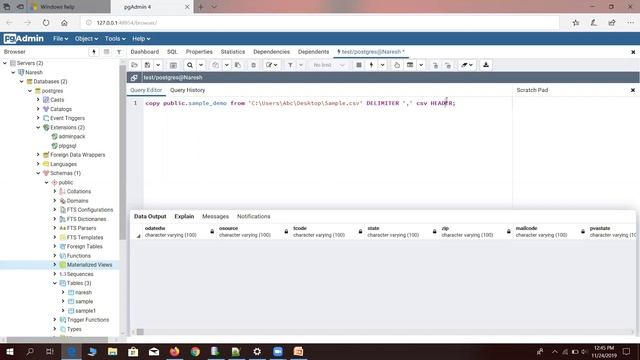The width and height of the screenshot is (640, 360).
Task: Close the Scratch Pad panel
Action: (633, 90)
